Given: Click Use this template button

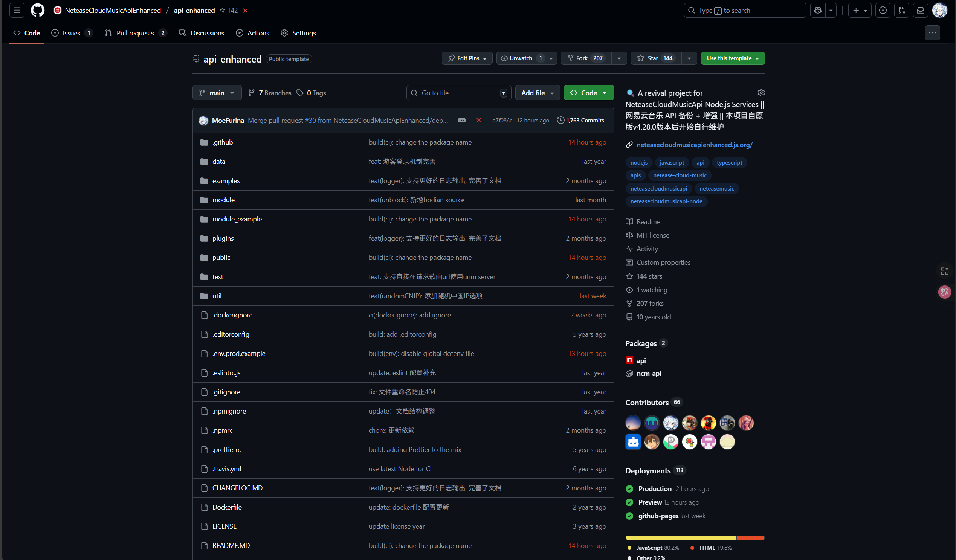Looking at the screenshot, I should pyautogui.click(x=729, y=58).
